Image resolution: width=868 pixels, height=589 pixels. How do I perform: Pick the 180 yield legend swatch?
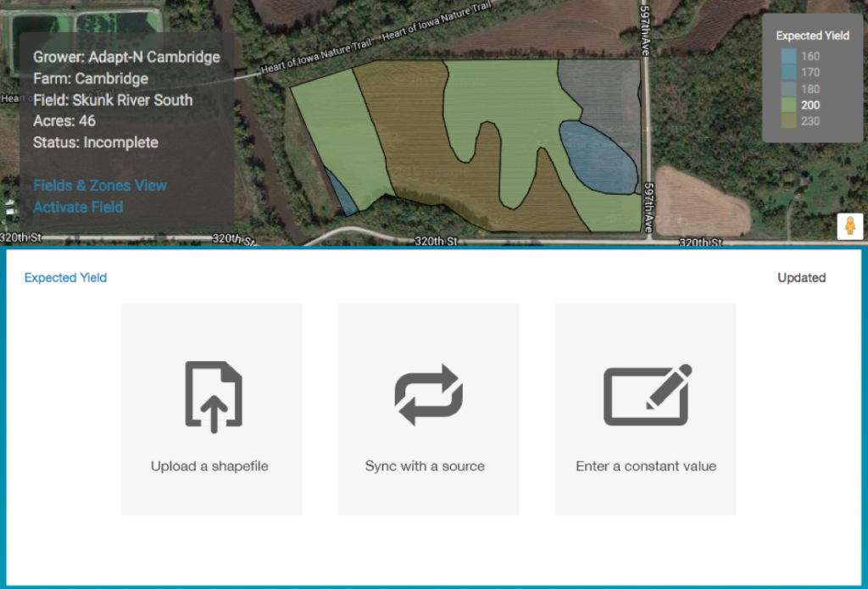coord(788,89)
